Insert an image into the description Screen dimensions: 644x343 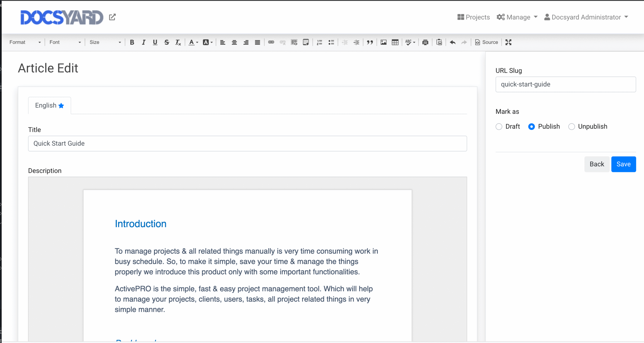pos(383,42)
